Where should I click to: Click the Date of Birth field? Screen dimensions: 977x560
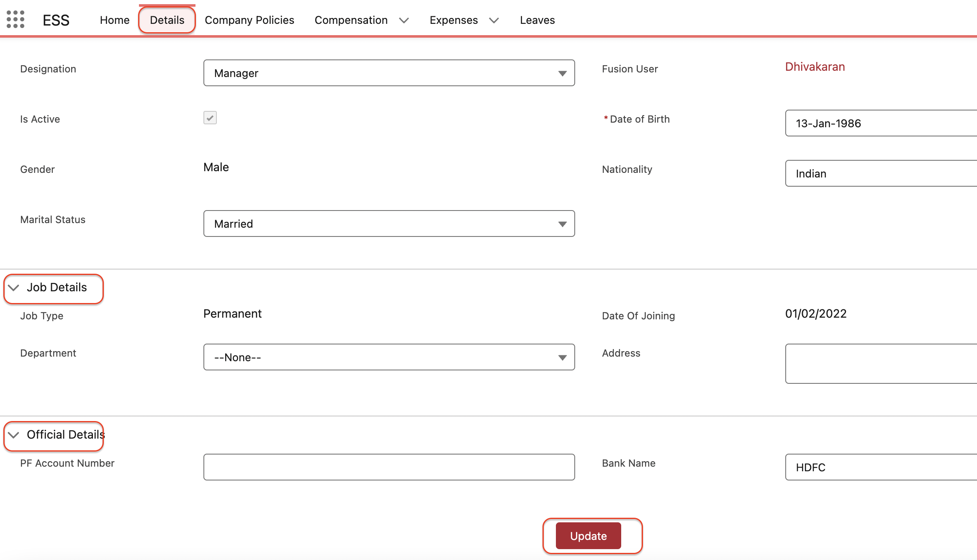879,123
